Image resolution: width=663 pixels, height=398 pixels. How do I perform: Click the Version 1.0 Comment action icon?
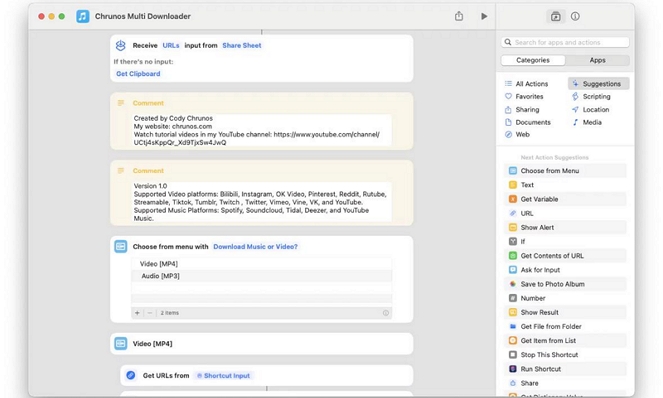click(x=121, y=170)
